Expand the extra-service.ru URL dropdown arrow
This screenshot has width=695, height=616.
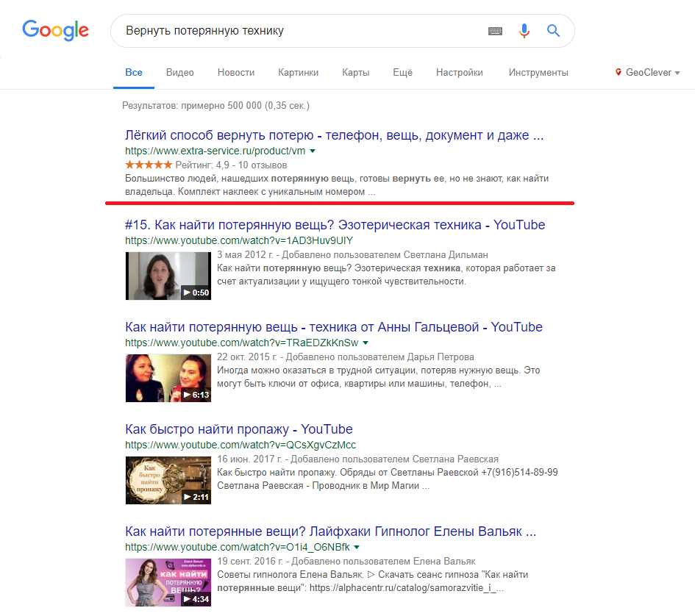click(313, 151)
